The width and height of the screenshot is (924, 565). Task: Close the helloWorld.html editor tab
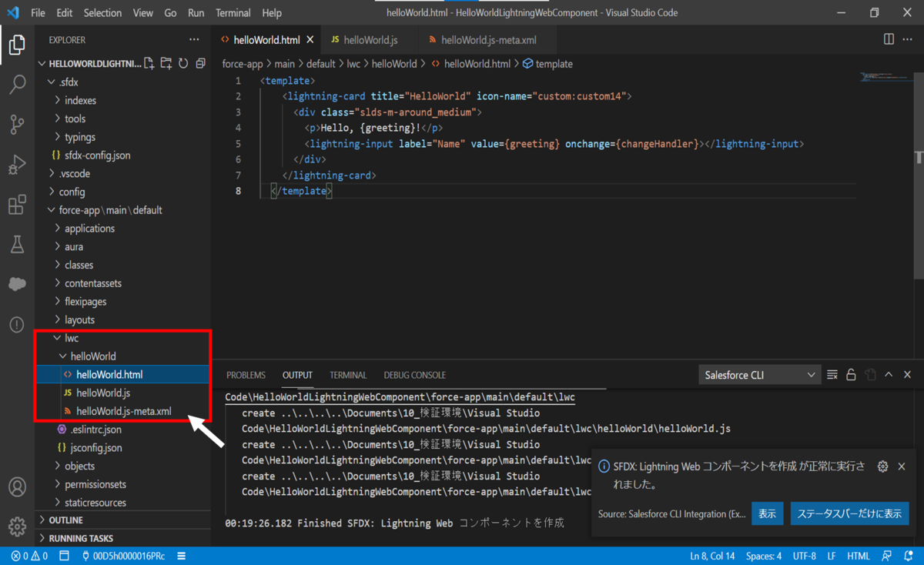point(310,40)
